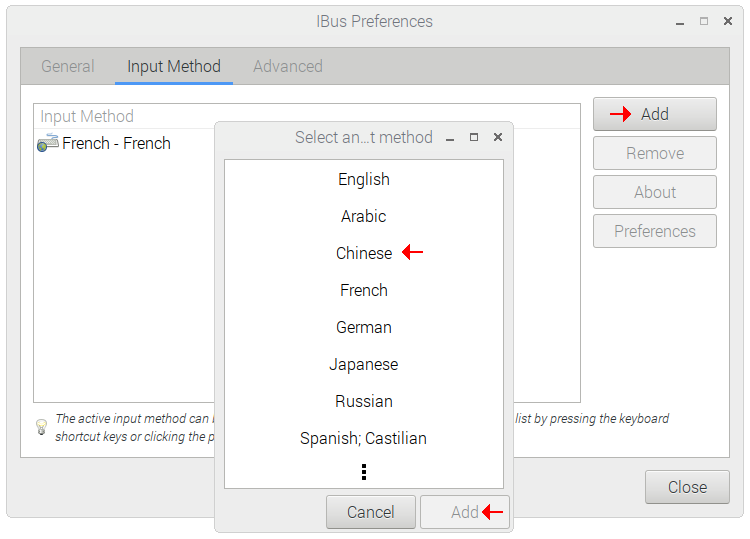
Task: Click the Close button in IBus Preferences
Action: [x=687, y=487]
